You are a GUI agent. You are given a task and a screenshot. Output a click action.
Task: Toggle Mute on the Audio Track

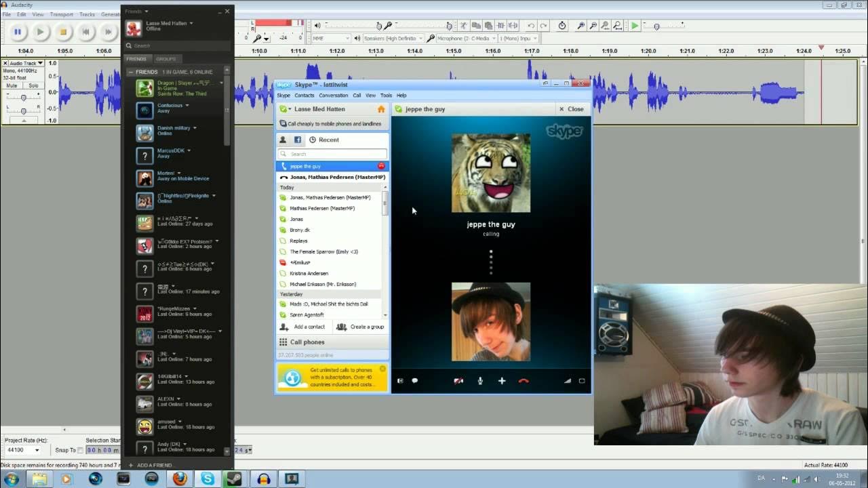12,86
